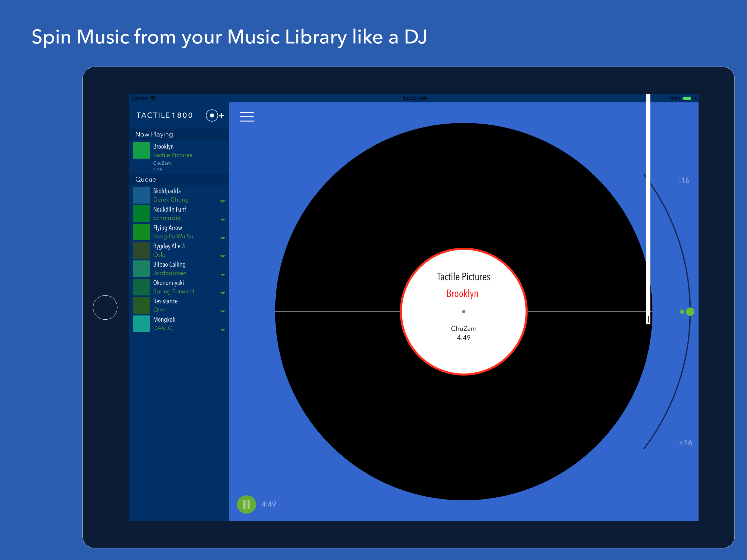The height and width of the screenshot is (560, 747).
Task: Click the battery icon in status bar
Action: click(x=687, y=98)
